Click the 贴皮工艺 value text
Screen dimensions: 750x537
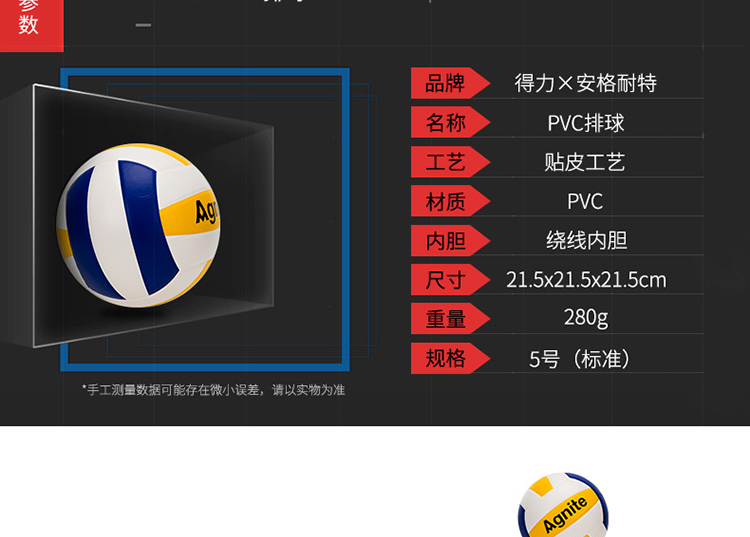point(585,162)
